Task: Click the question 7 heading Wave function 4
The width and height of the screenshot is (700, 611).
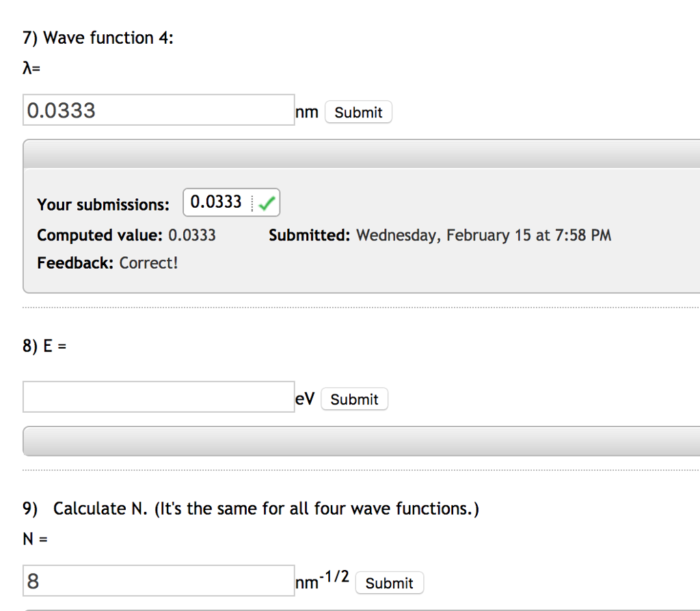Action: click(x=98, y=38)
